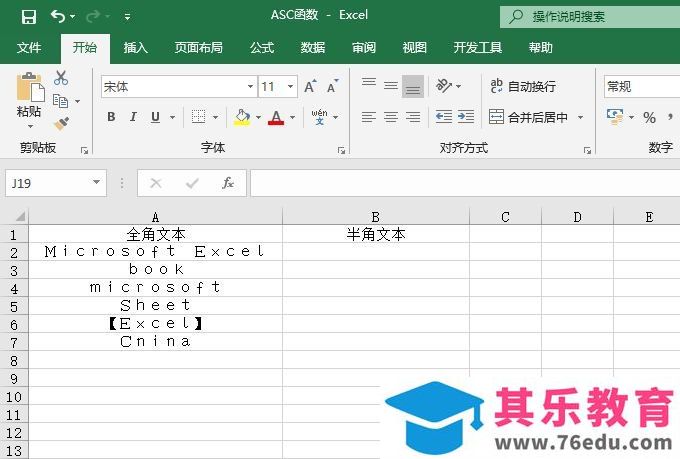The image size is (680, 459).
Task: Open the 文件 menu
Action: coord(29,48)
